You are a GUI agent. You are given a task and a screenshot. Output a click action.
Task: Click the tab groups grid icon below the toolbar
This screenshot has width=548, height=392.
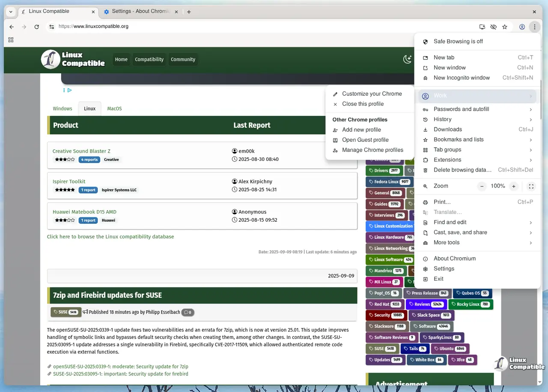click(11, 39)
